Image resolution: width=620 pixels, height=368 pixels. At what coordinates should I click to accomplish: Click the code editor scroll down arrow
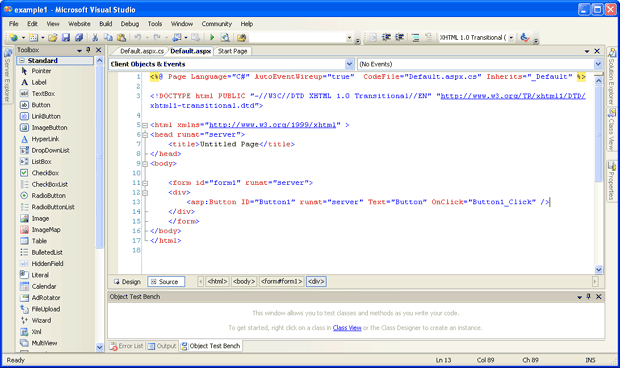point(598,270)
